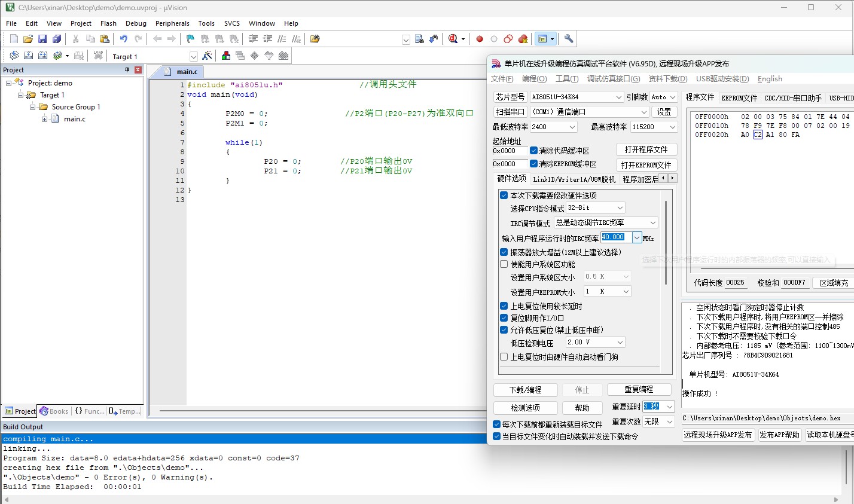Toggle '上电复位使用较长延时' checkbox

point(504,306)
